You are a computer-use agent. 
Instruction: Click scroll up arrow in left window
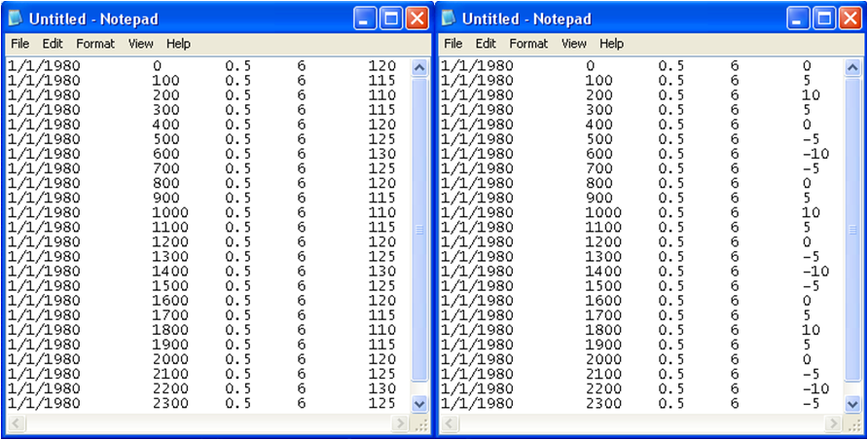[419, 68]
